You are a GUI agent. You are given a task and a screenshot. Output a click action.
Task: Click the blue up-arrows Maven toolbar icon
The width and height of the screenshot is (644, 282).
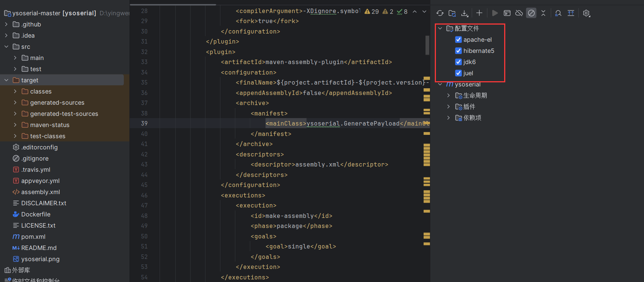click(x=571, y=13)
